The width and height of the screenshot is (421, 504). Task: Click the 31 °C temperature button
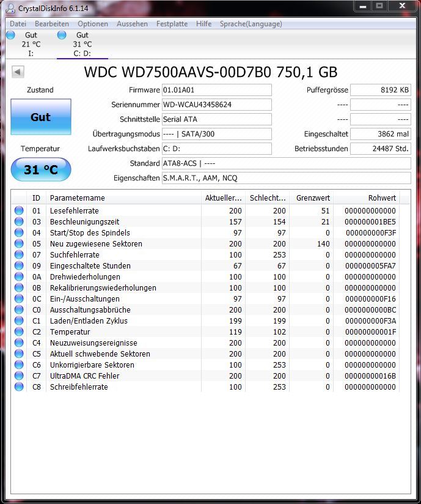tap(41, 169)
